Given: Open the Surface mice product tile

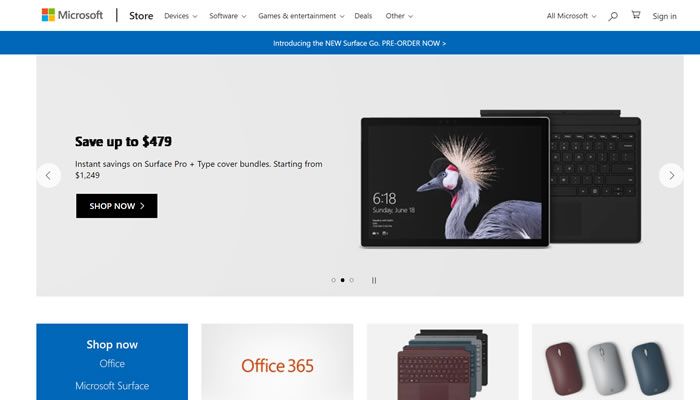Looking at the screenshot, I should click(608, 362).
